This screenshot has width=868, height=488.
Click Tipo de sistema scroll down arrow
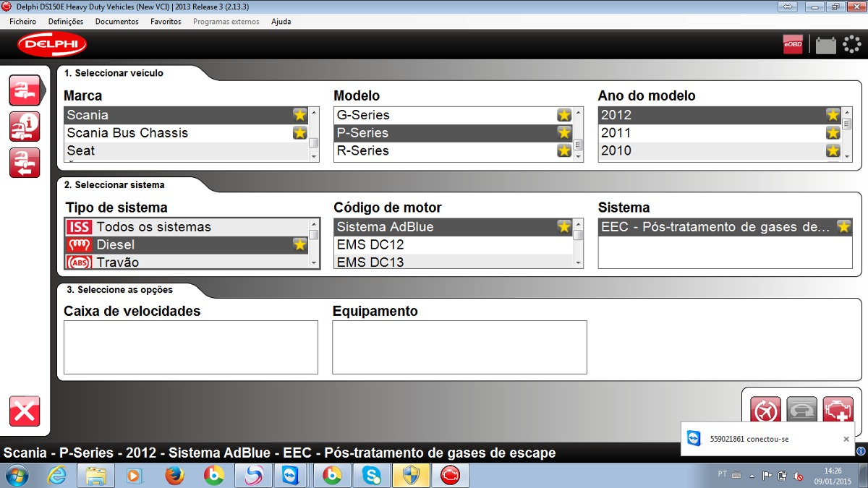314,264
